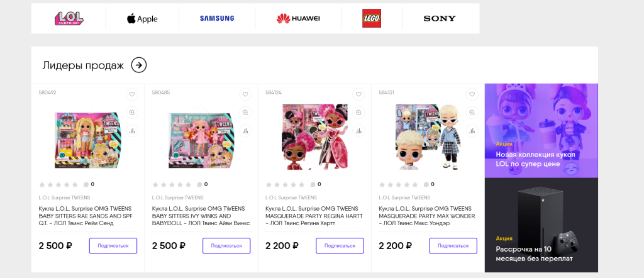This screenshot has width=644, height=278.
Task: Add product 580492 to wishlist (heart icon)
Action: (x=132, y=94)
